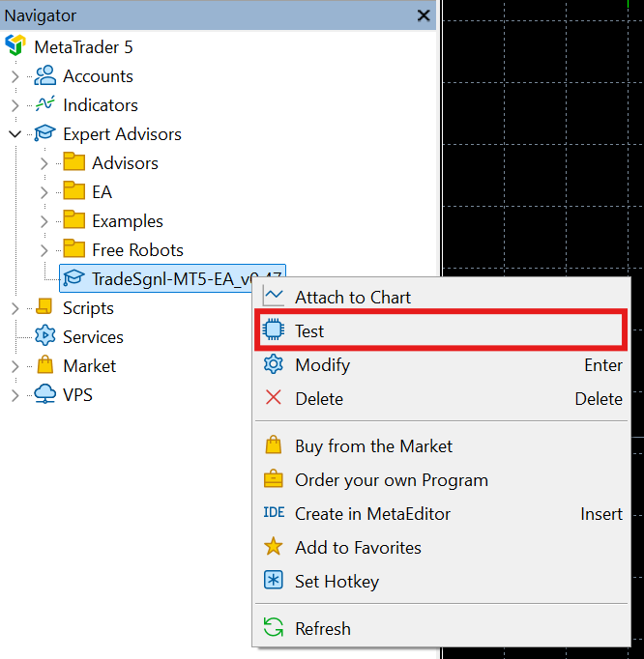The width and height of the screenshot is (644, 659).
Task: Click the Accounts people icon
Action: click(45, 75)
